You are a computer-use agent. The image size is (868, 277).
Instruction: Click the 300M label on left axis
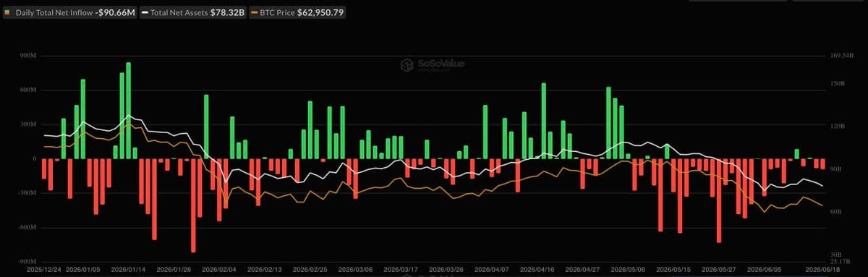point(28,124)
